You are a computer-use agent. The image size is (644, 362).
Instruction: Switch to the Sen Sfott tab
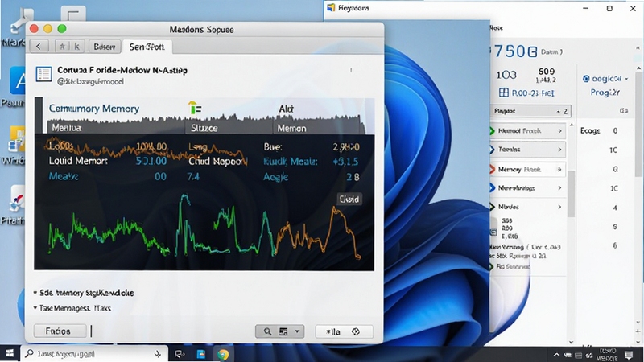147,47
